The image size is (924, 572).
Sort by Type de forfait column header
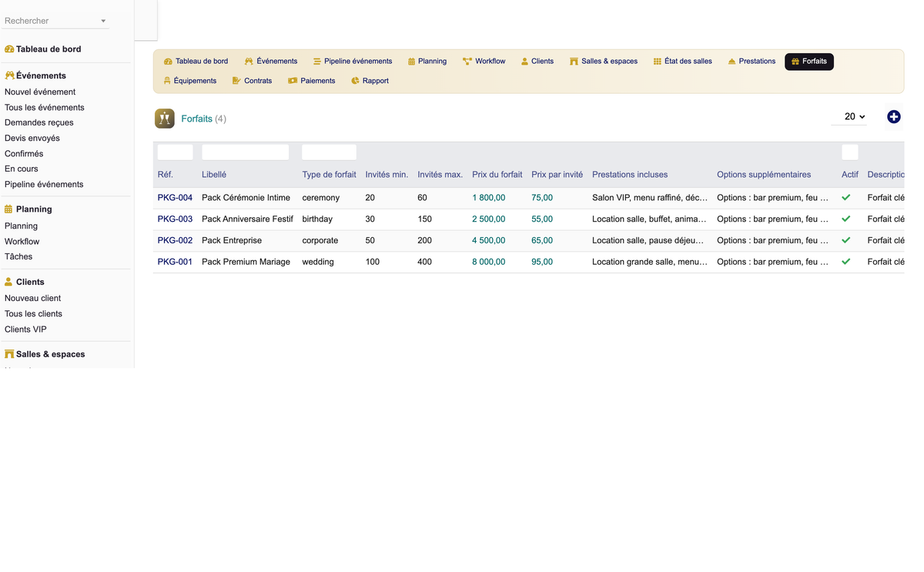pos(330,175)
